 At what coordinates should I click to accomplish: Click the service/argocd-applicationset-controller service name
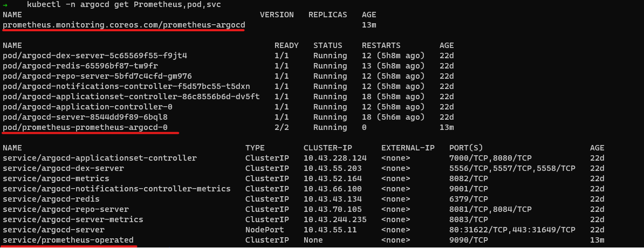click(x=99, y=158)
